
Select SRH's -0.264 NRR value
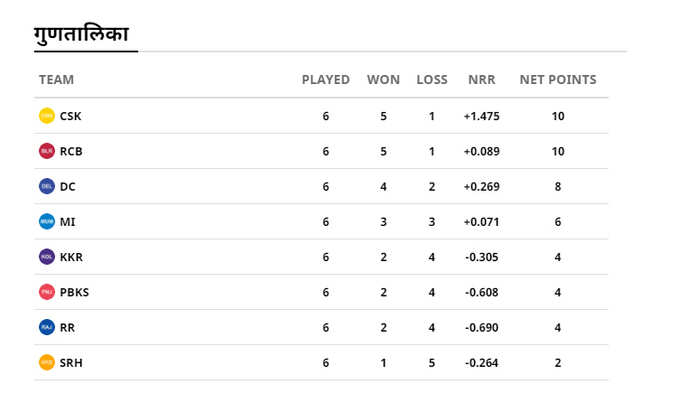click(481, 363)
